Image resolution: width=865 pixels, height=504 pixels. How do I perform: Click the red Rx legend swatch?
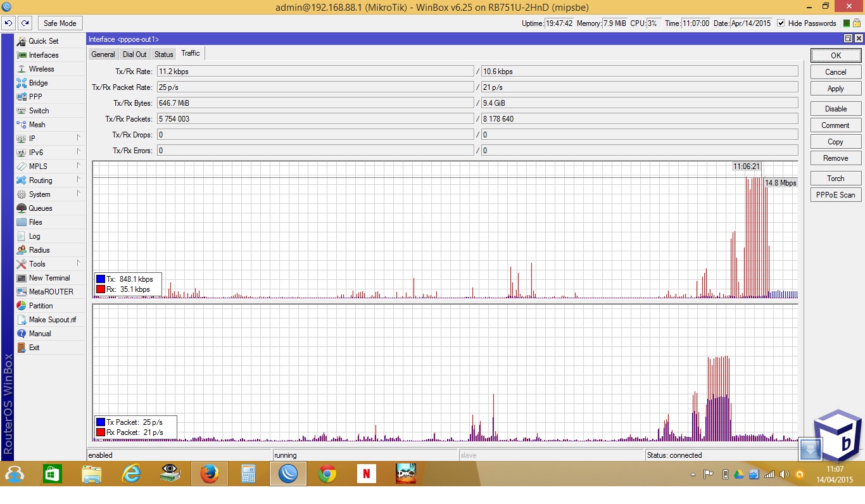pyautogui.click(x=101, y=289)
